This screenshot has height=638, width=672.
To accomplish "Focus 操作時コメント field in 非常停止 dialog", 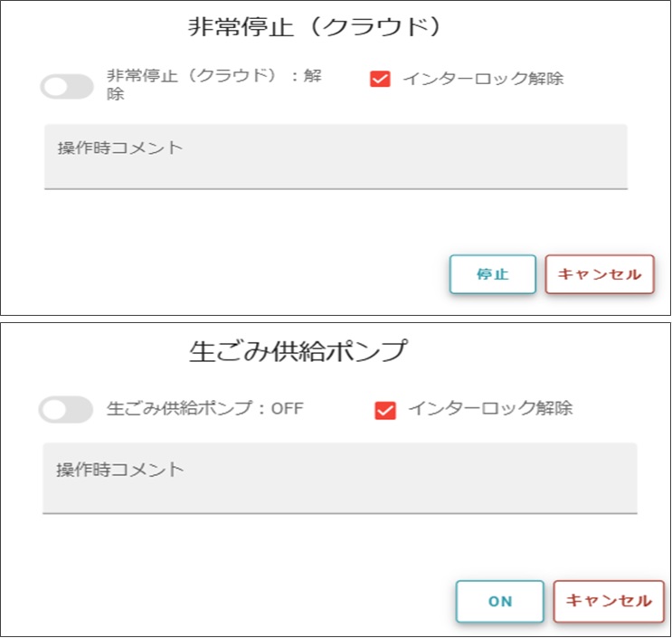I will 336,157.
